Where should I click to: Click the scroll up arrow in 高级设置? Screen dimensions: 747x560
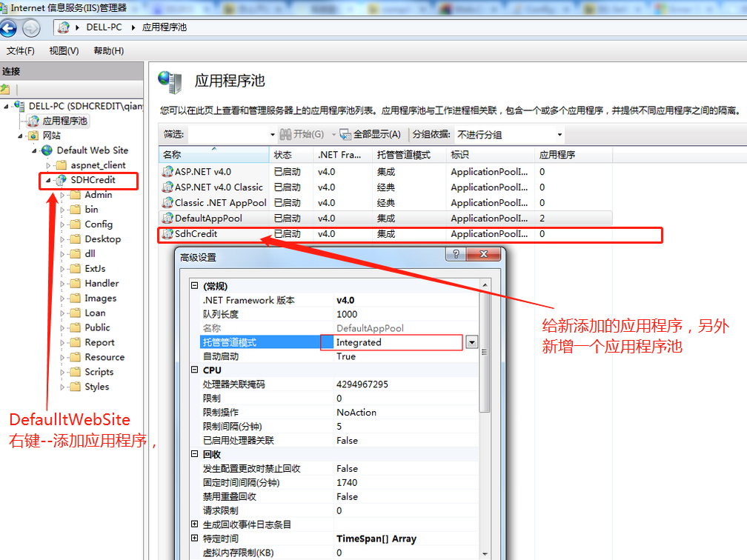[485, 284]
